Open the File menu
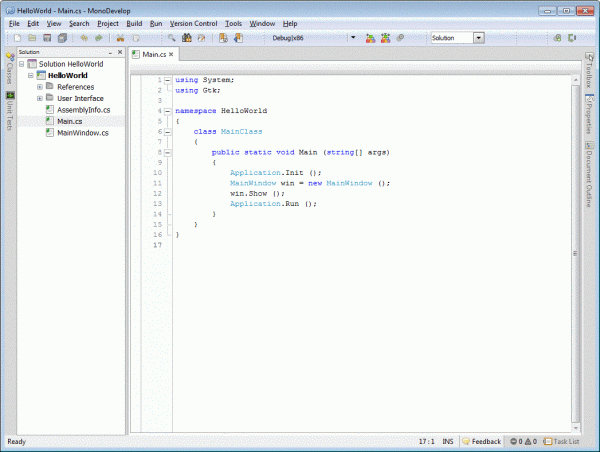This screenshot has width=600, height=452. [14, 24]
